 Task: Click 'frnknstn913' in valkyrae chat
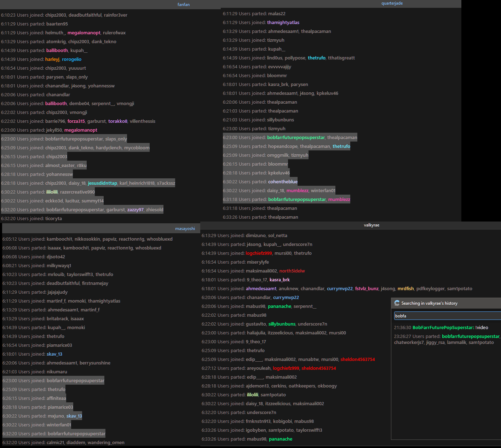(258, 421)
